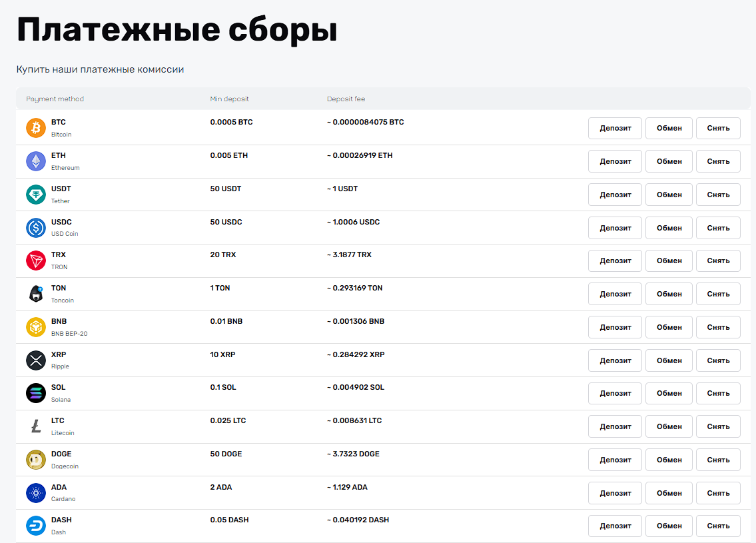
Task: Click the ~ 3.1877 TRX fee value
Action: point(349,255)
